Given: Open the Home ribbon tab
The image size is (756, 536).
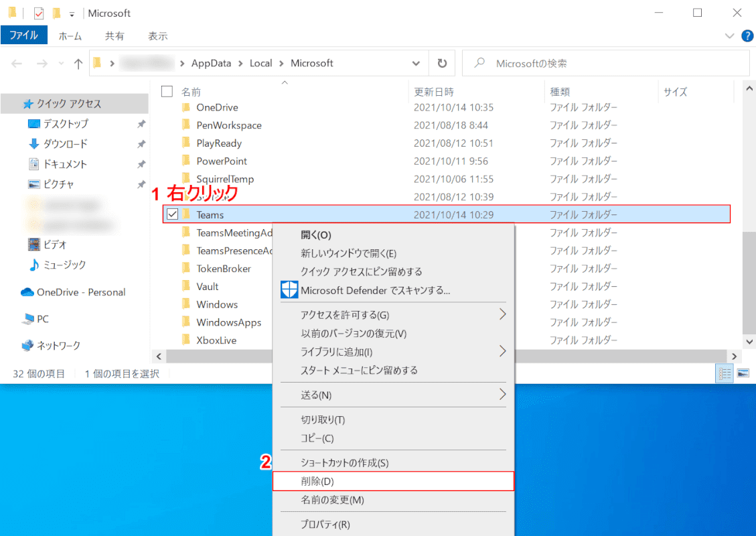Looking at the screenshot, I should pos(70,36).
